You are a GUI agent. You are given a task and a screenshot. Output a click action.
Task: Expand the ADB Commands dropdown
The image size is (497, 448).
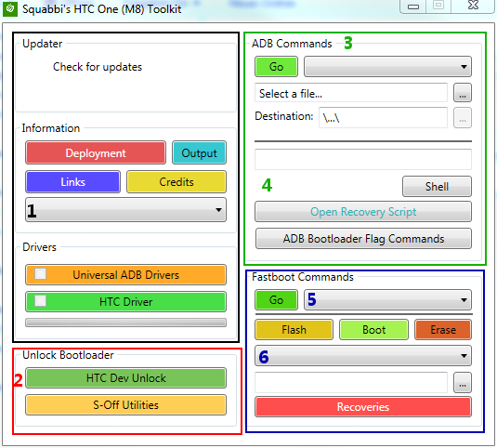click(x=387, y=67)
